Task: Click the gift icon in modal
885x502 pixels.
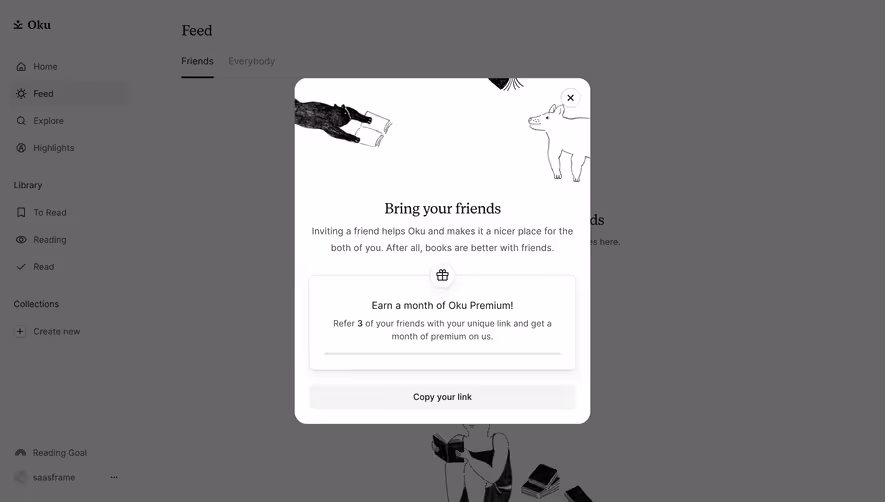Action: pos(442,276)
